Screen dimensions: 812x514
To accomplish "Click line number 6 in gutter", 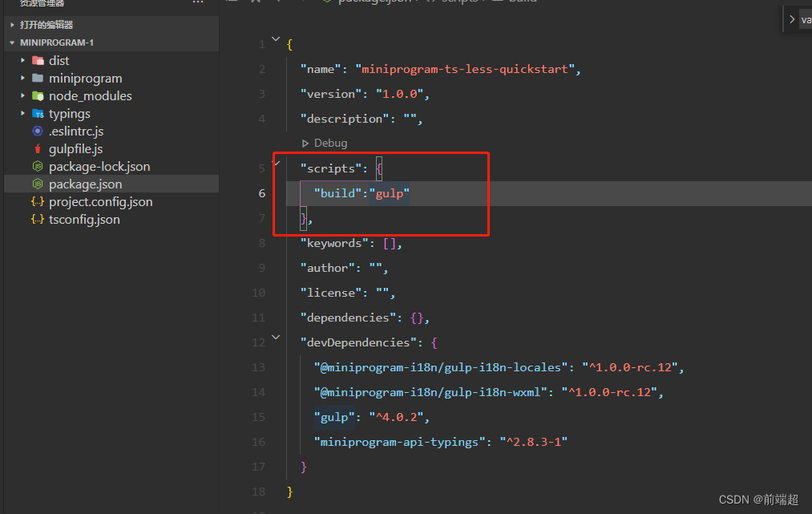I will click(262, 193).
